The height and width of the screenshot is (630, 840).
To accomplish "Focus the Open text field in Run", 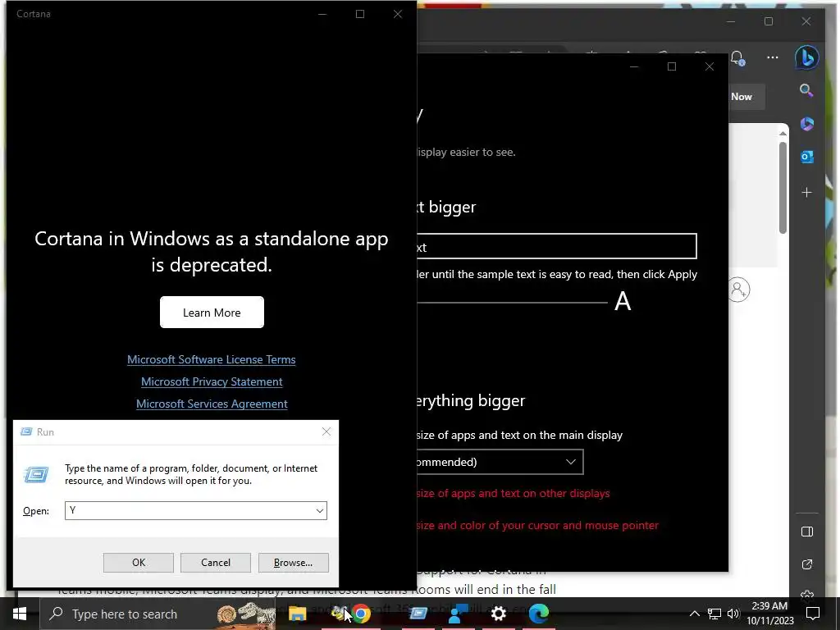I will pos(189,510).
